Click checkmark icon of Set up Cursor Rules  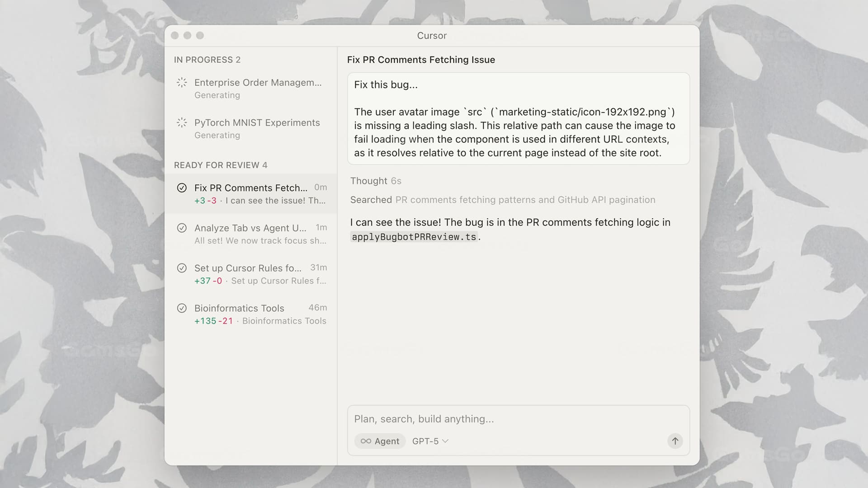click(x=182, y=268)
